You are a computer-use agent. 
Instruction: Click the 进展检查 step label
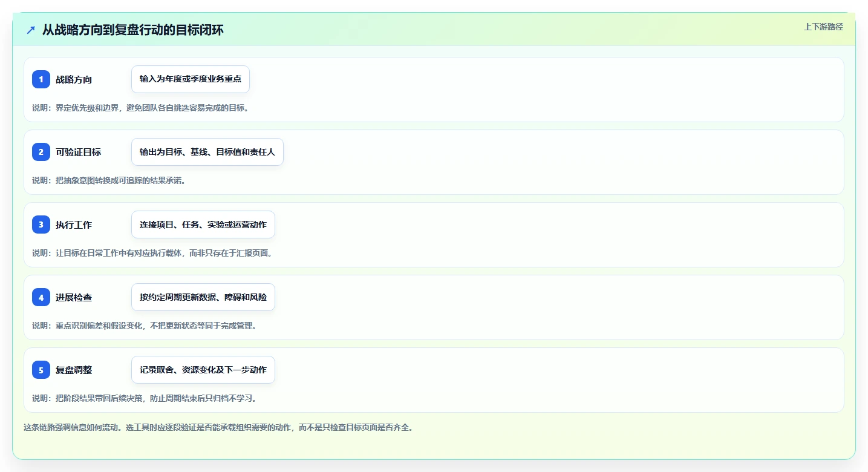click(x=74, y=297)
